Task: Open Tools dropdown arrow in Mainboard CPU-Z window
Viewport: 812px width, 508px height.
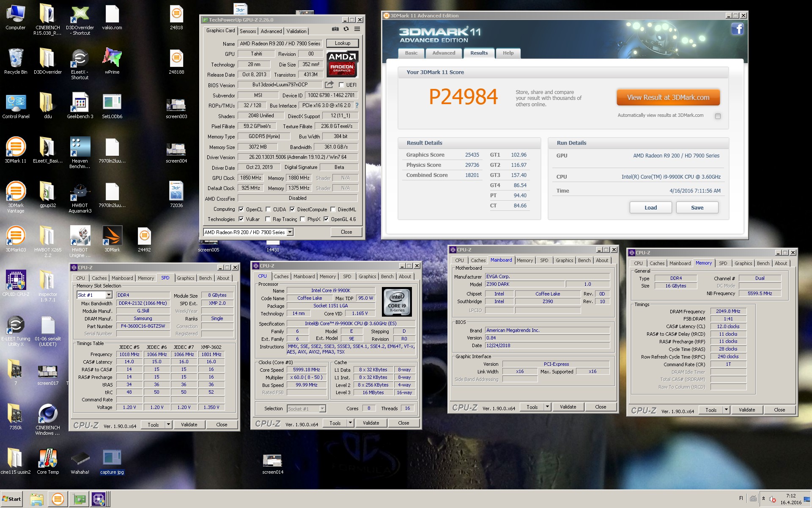Action: [547, 407]
